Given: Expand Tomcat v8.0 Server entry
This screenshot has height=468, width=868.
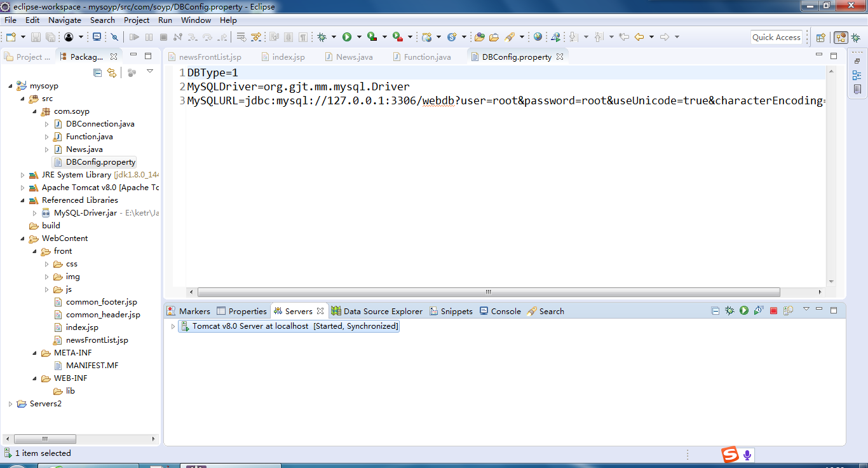Looking at the screenshot, I should [172, 326].
